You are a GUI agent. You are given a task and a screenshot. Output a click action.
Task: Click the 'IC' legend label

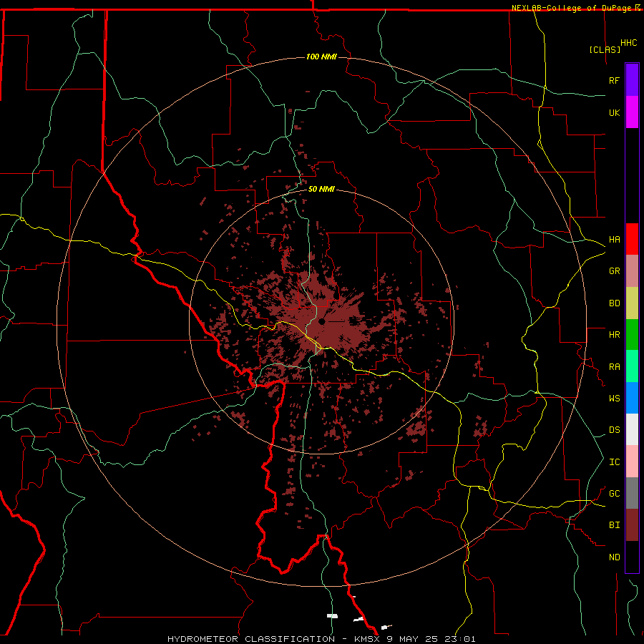[614, 462]
